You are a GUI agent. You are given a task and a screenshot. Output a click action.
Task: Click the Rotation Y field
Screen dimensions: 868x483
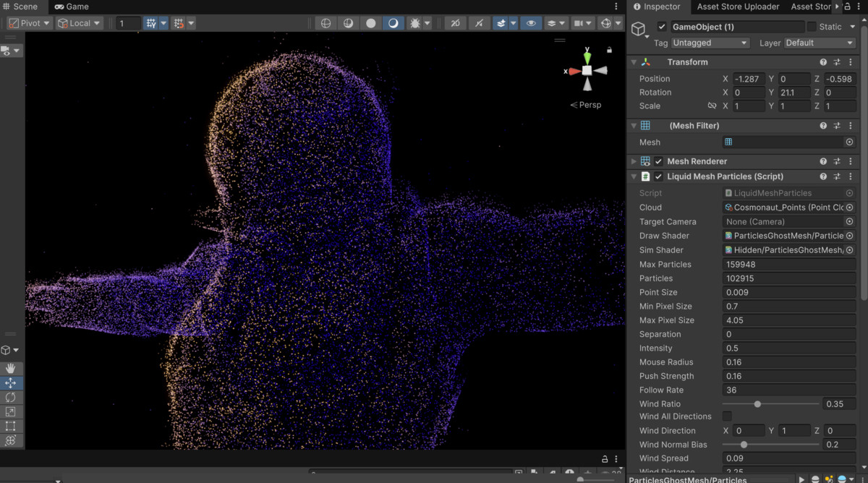(793, 93)
